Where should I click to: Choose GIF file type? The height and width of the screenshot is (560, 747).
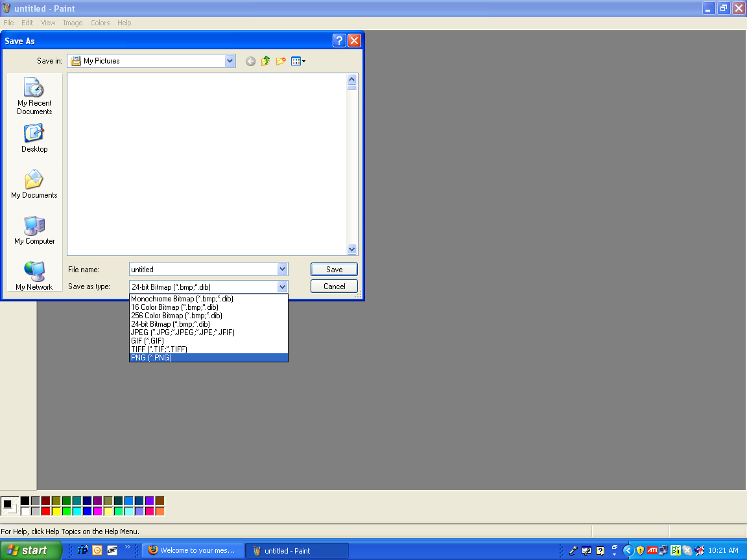(x=209, y=340)
